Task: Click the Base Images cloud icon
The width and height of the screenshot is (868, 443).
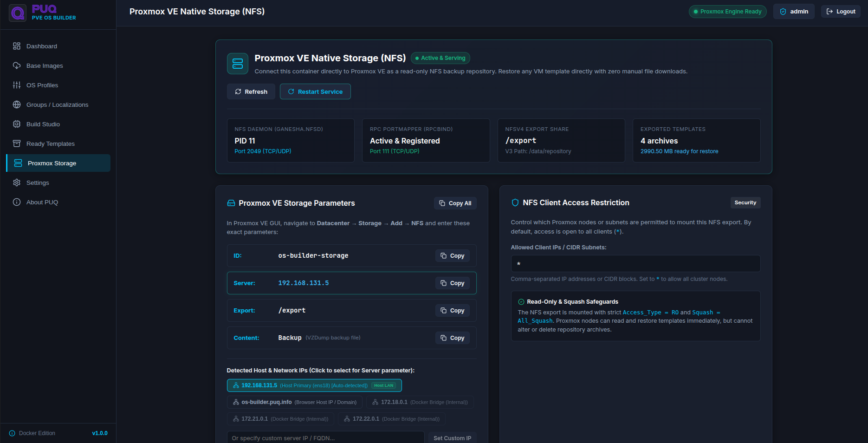Action: tap(17, 65)
